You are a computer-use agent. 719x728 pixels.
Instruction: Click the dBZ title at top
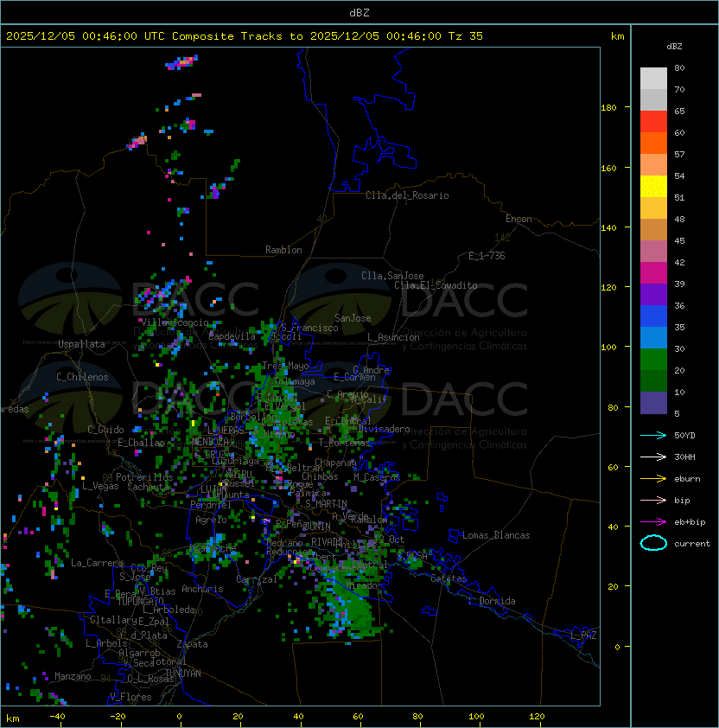(359, 12)
